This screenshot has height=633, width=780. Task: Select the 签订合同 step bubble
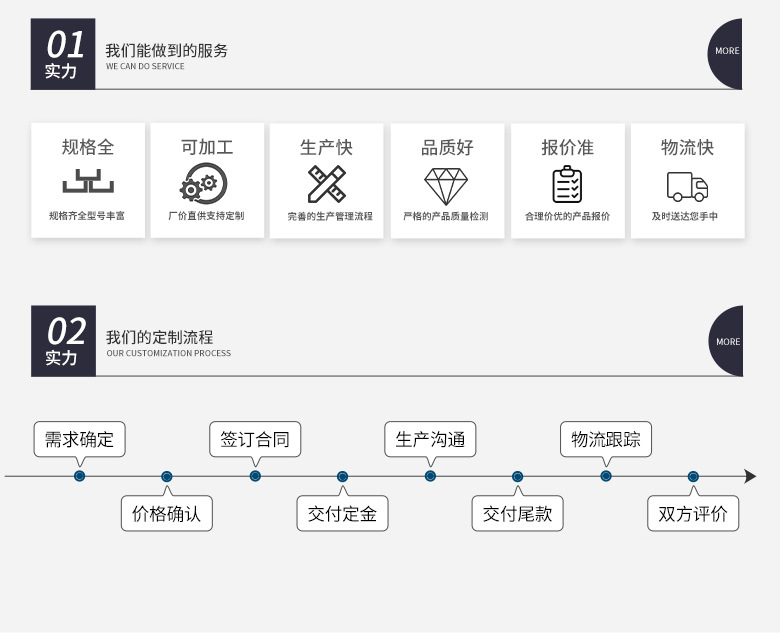[x=255, y=439]
